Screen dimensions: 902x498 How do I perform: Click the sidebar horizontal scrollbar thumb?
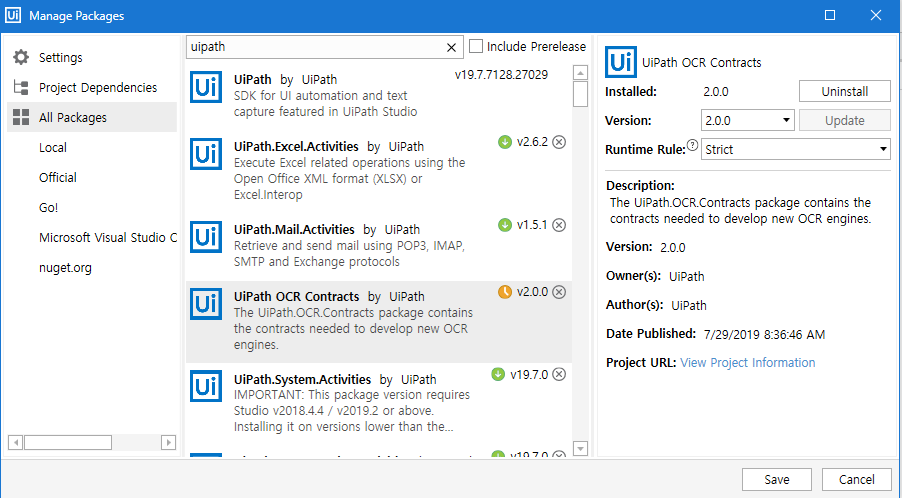click(68, 442)
